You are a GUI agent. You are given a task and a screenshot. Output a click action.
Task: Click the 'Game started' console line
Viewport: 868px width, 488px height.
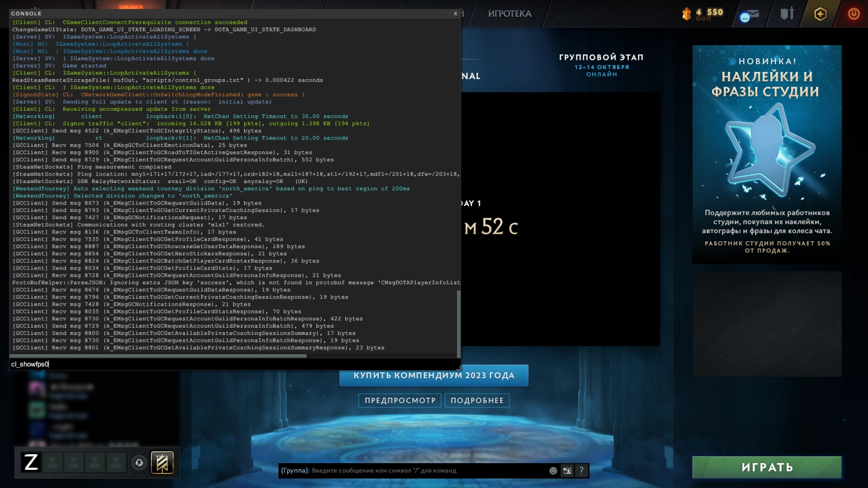59,66
